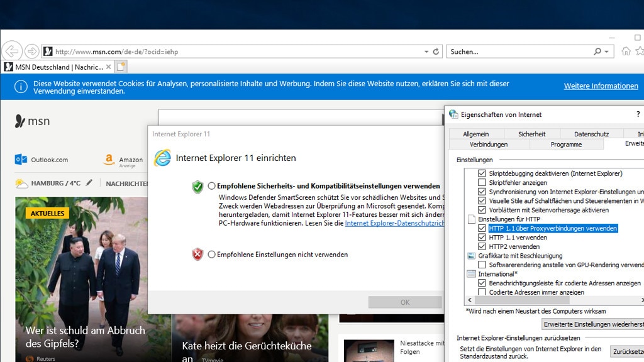644x362 pixels.
Task: Select 'Empfohlene Einstellungen nicht verwenden' option
Action: click(x=211, y=255)
